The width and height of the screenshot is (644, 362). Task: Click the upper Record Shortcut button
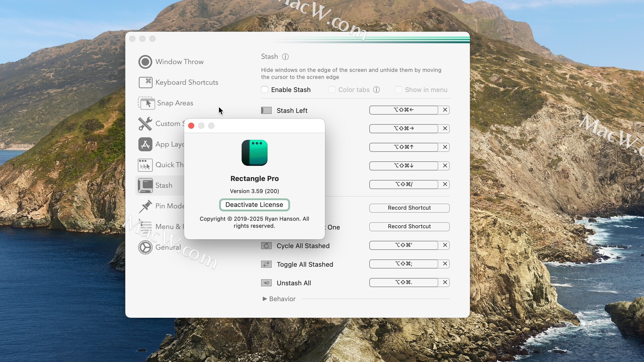(x=409, y=208)
